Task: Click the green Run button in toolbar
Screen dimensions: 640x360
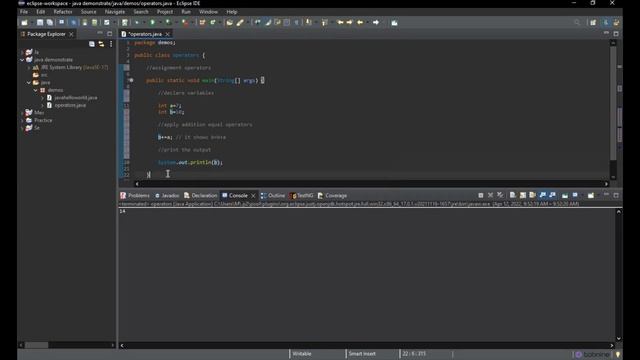Action: click(152, 23)
